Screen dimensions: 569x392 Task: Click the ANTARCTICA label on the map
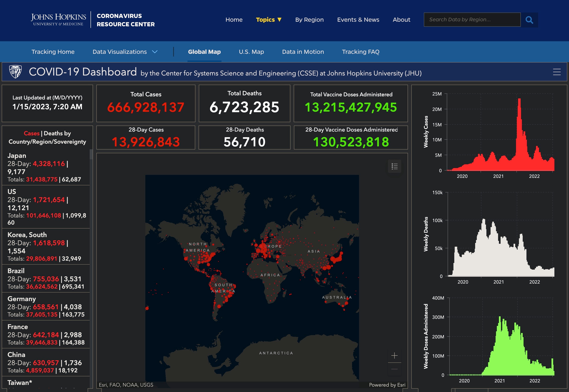[276, 353]
